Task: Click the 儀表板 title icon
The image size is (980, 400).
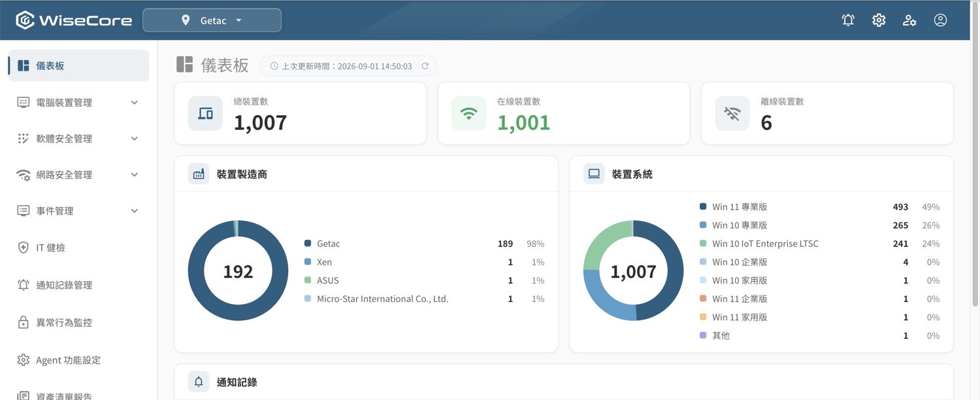Action: click(185, 65)
